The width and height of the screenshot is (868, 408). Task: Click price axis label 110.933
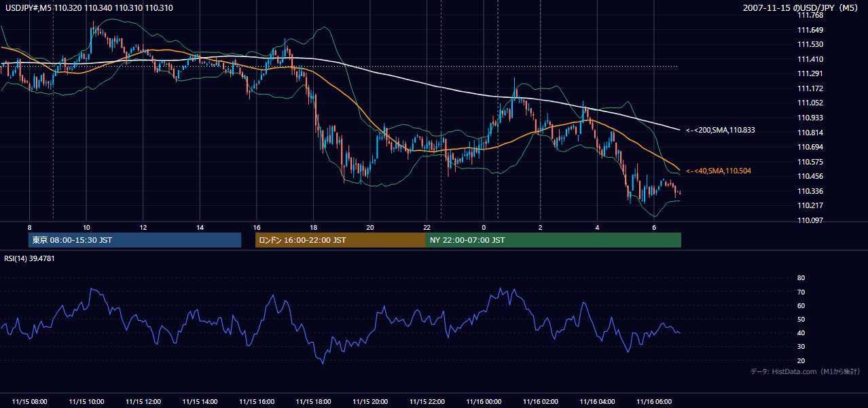(810, 118)
